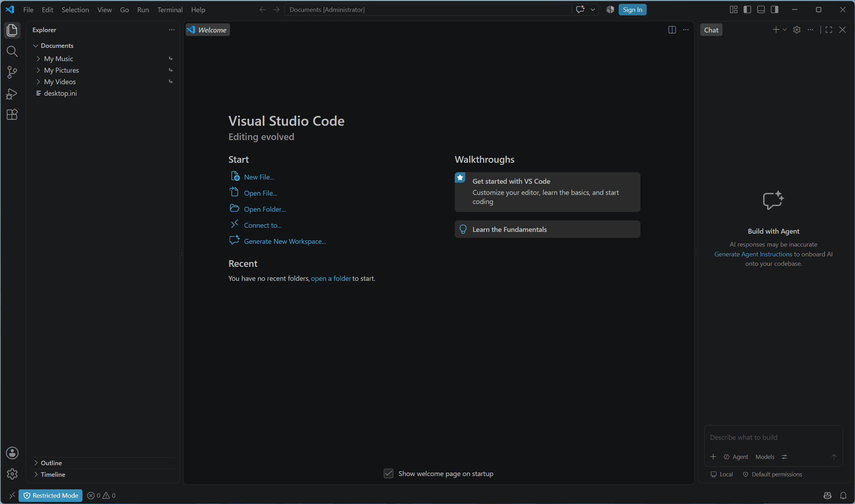This screenshot has width=855, height=504.
Task: Start a new chat with plus icon
Action: [x=776, y=30]
